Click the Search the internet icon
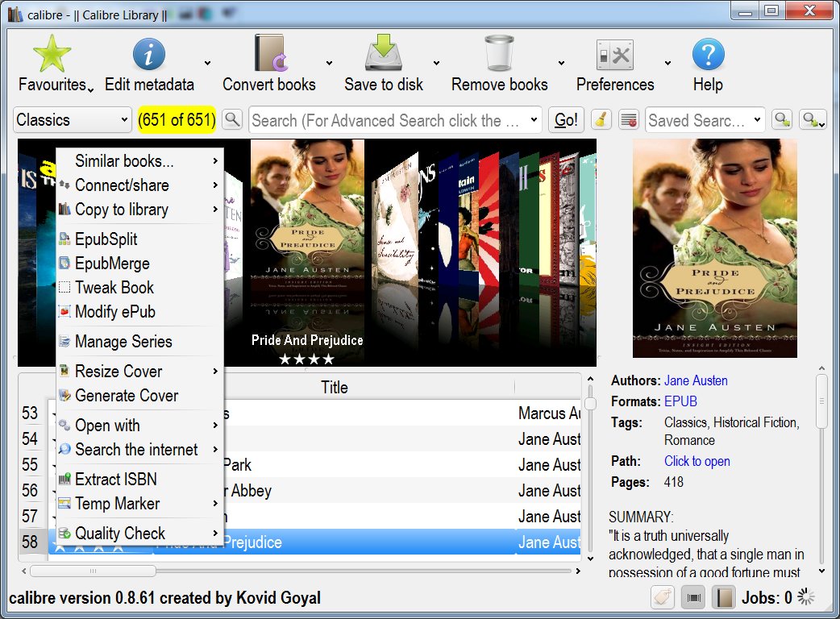Image resolution: width=840 pixels, height=619 pixels. pos(64,449)
